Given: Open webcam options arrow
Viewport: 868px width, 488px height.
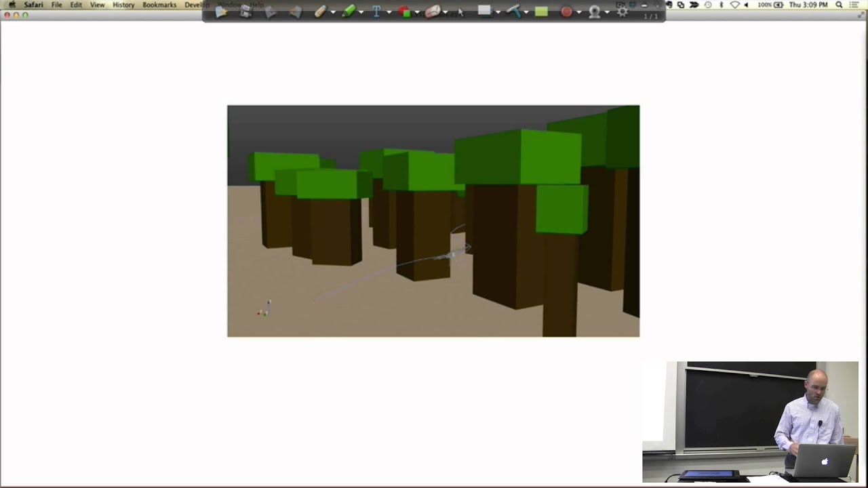Looking at the screenshot, I should click(x=607, y=12).
